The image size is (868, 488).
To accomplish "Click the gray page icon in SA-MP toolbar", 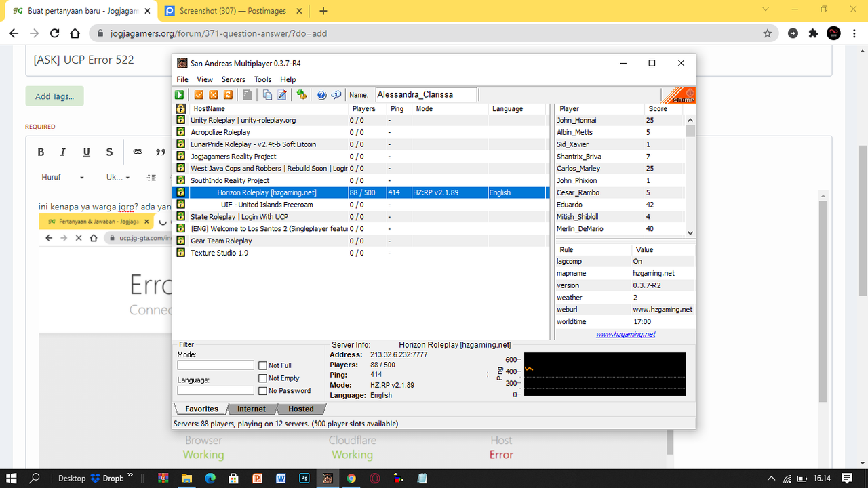I will pos(248,95).
